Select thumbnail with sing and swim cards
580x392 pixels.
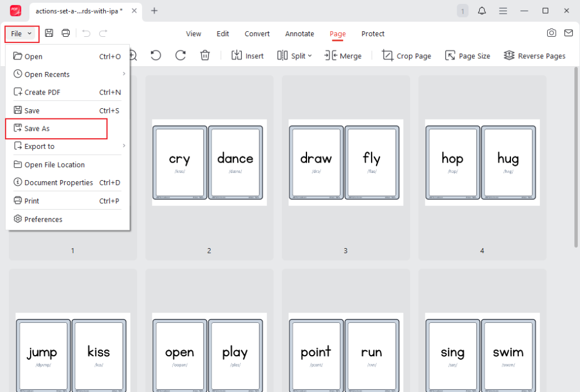[x=483, y=352]
